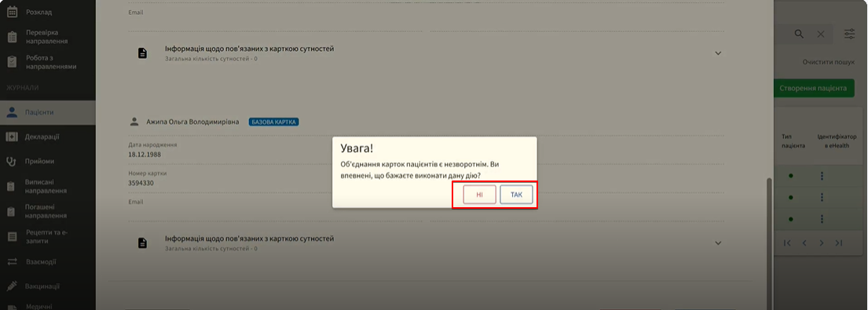This screenshot has height=310, width=868.
Task: Open Рецепти та е-запити section
Action: point(48,237)
